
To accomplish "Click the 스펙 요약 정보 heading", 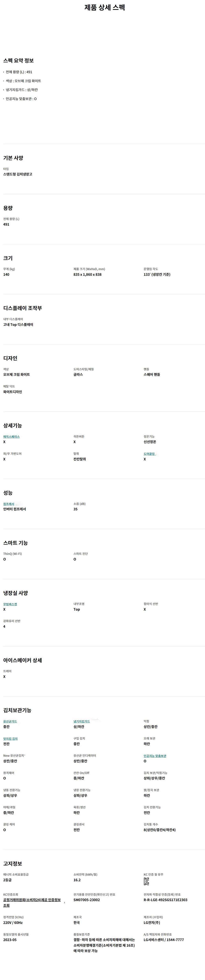I will tap(18, 60).
